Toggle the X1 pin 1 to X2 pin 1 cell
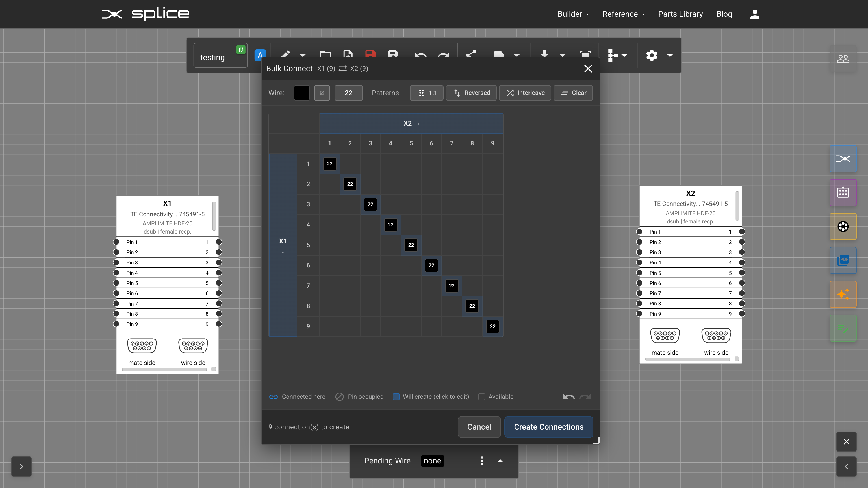 329,164
